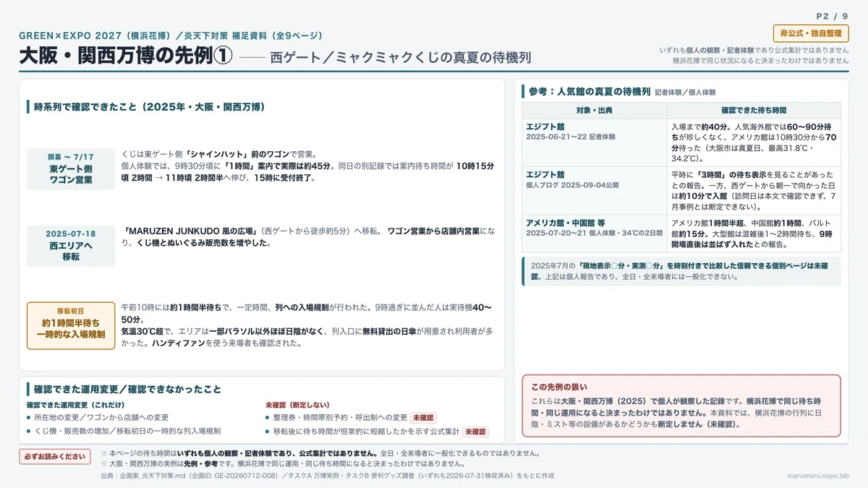Click the subtitle 西ゲート／ミャクミャクくじの真夏の待機列

point(401,59)
